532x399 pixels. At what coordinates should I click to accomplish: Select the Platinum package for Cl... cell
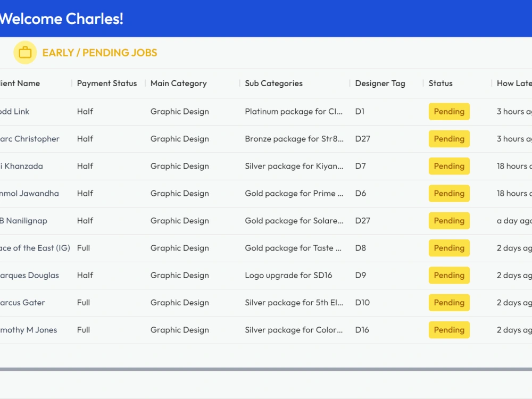tap(294, 112)
